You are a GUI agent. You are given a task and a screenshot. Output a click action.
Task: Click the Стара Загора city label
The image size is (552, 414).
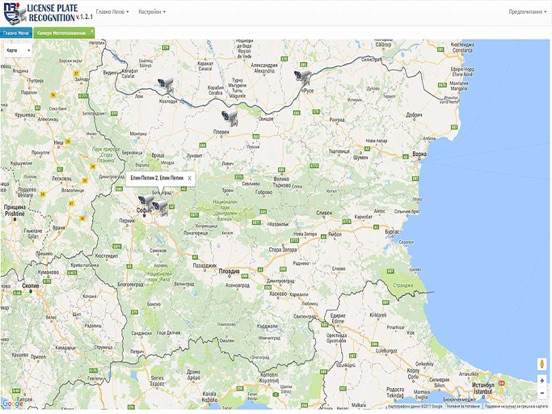coord(283,250)
